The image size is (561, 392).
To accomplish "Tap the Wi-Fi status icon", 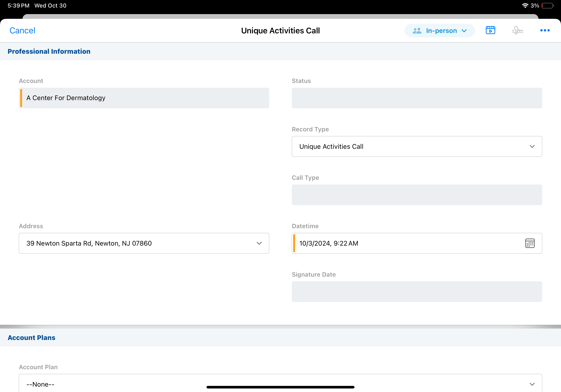I will click(x=525, y=5).
